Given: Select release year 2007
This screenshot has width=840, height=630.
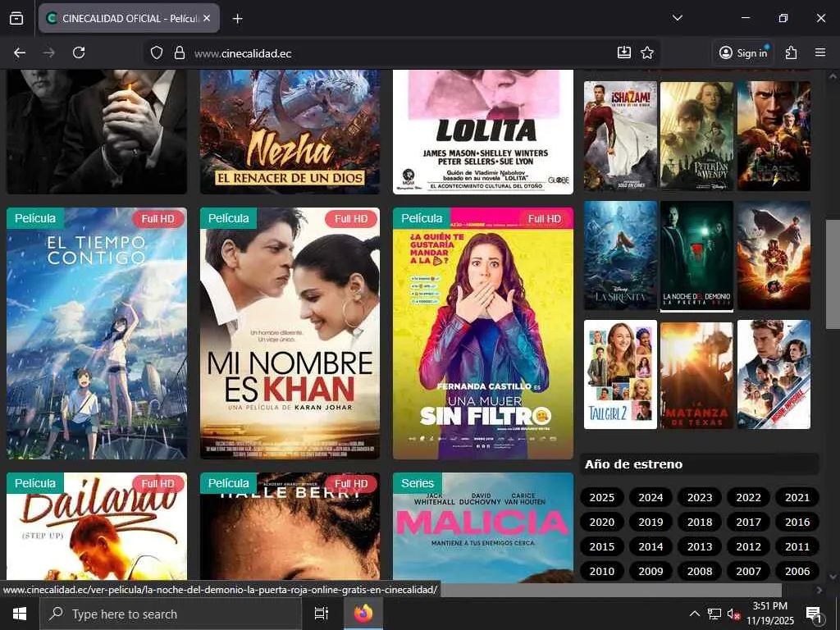Looking at the screenshot, I should tap(748, 571).
